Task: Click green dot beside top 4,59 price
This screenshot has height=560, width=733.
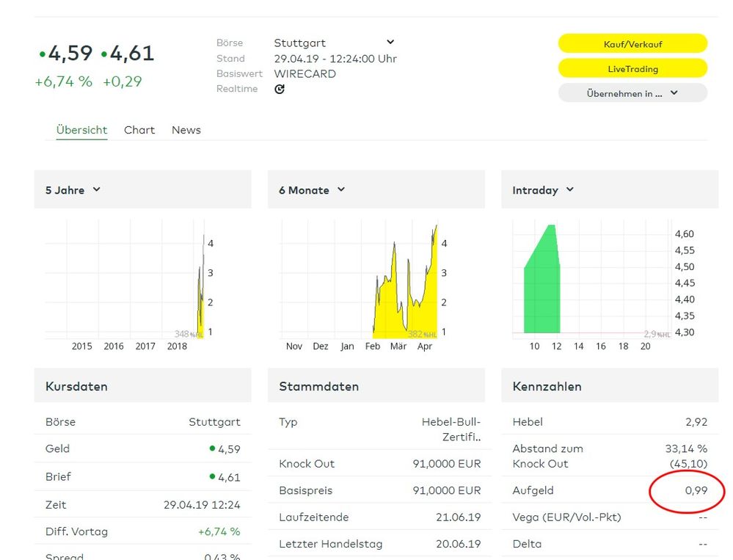Action: pos(42,54)
